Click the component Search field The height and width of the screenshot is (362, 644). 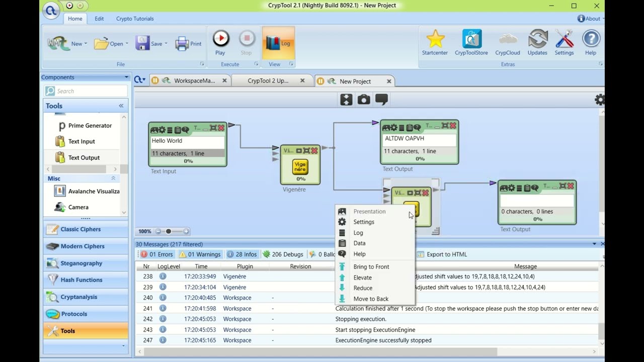[86, 91]
